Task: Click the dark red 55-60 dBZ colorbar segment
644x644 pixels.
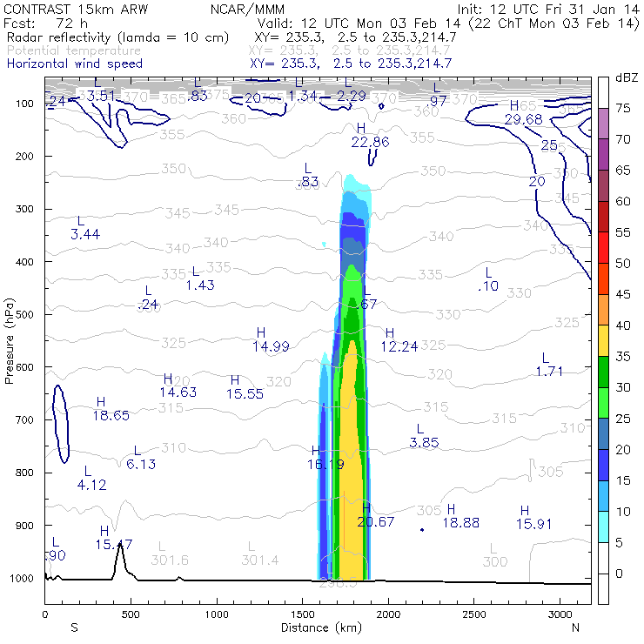Action: 603,217
